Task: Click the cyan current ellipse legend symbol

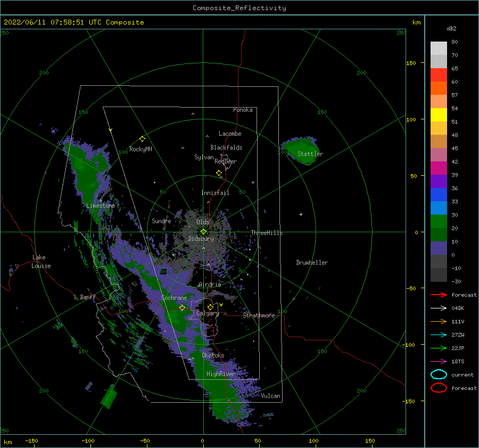Action: (x=439, y=374)
